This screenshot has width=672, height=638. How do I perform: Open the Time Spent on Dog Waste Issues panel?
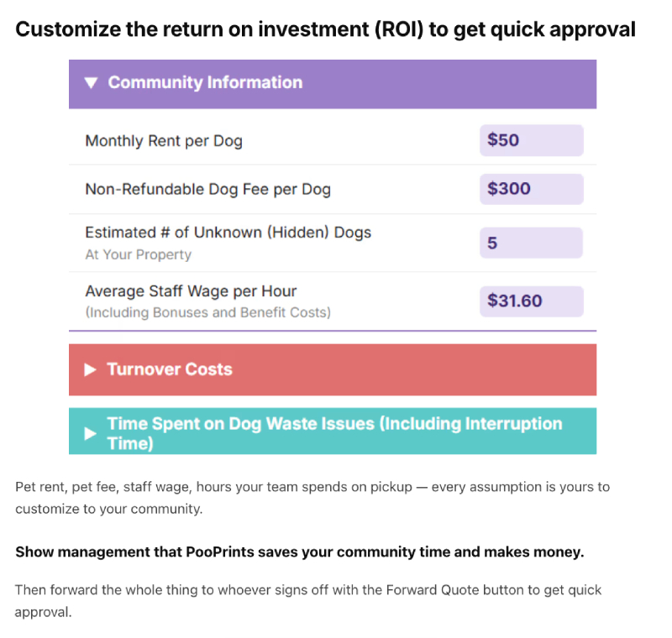pyautogui.click(x=333, y=431)
